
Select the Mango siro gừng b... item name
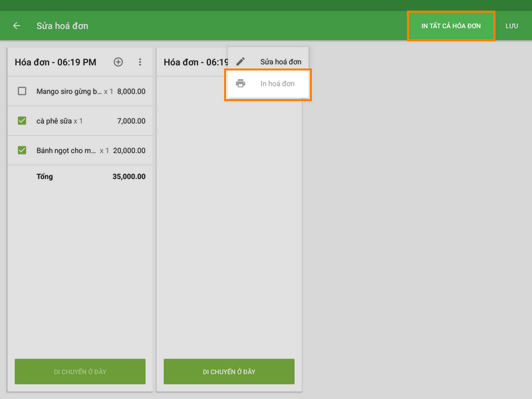pos(69,91)
